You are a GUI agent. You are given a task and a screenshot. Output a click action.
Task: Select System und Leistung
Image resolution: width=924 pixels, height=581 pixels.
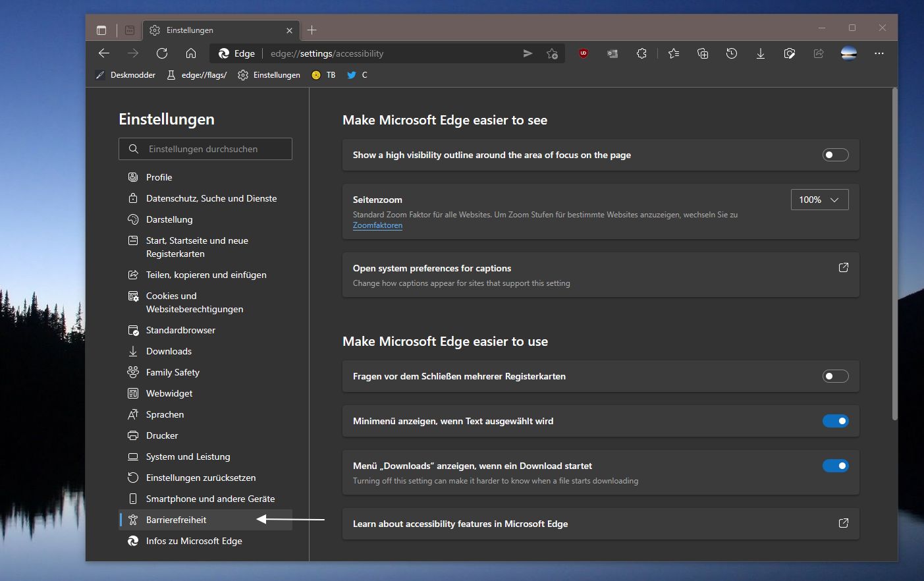[x=205, y=456]
